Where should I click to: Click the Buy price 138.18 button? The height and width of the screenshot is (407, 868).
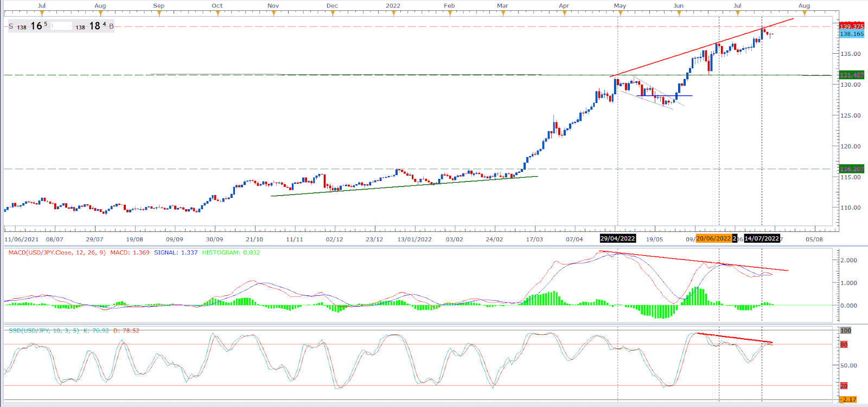94,26
